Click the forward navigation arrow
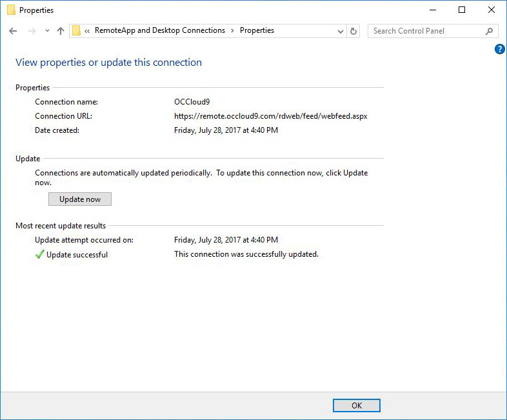 [x=32, y=31]
